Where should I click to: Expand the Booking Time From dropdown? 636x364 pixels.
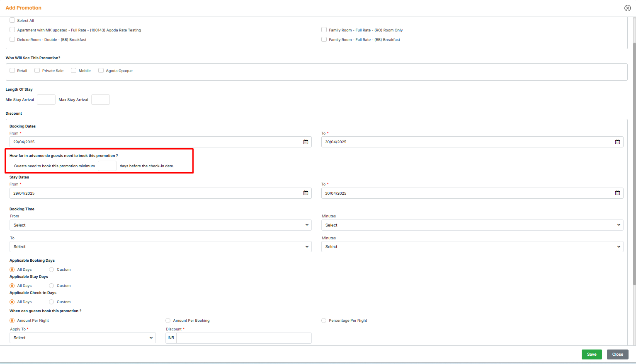160,225
